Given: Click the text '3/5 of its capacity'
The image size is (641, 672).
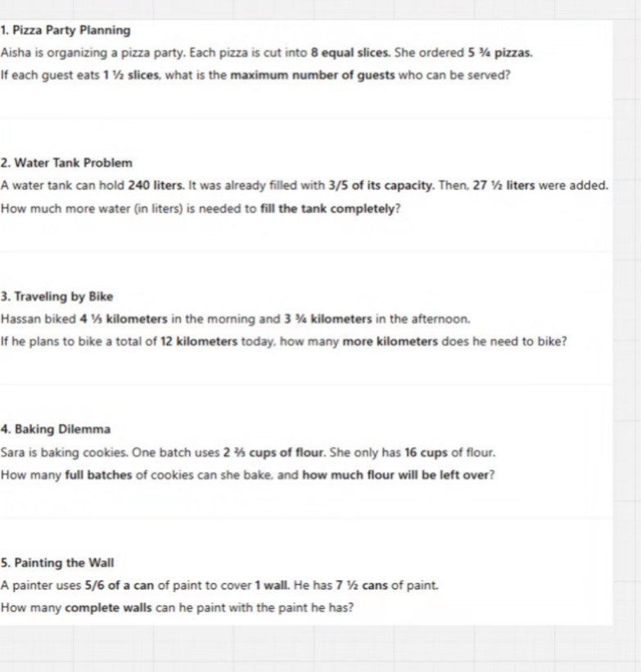Looking at the screenshot, I should point(381,186).
